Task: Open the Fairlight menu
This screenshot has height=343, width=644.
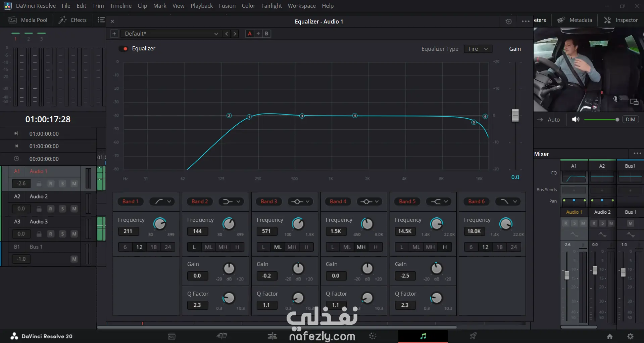Action: pyautogui.click(x=272, y=6)
